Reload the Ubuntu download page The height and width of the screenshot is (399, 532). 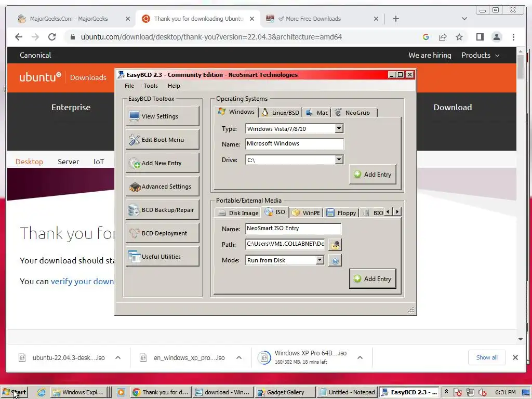point(52,37)
